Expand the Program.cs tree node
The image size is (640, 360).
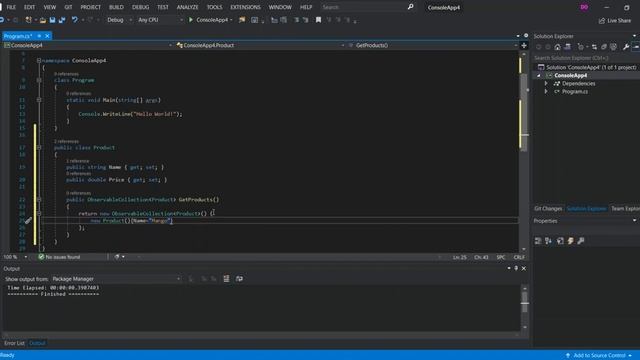pos(547,92)
